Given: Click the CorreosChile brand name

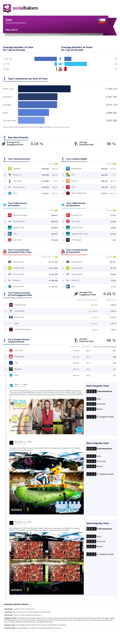Looking at the screenshot, I should click(x=19, y=311).
